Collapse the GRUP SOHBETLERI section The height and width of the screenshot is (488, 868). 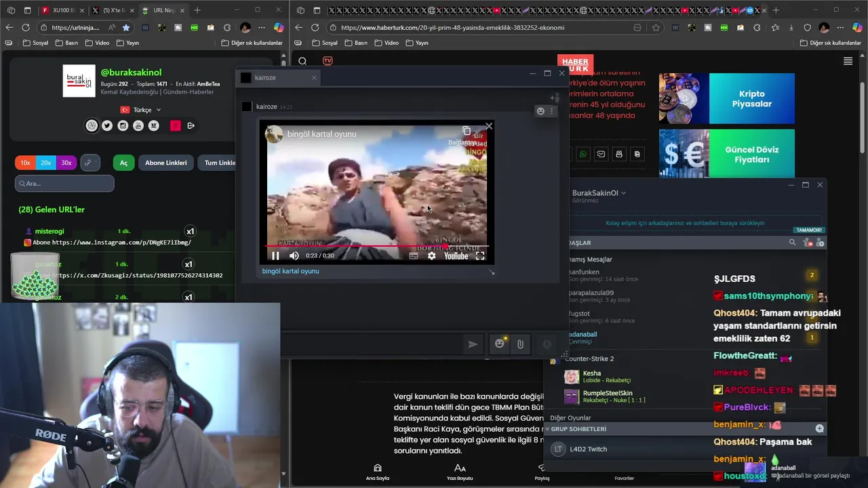coord(548,429)
